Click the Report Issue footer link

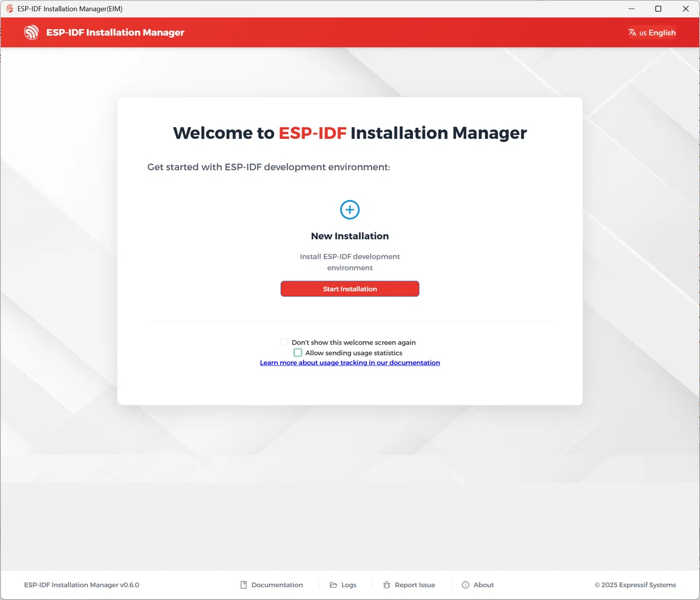(409, 585)
